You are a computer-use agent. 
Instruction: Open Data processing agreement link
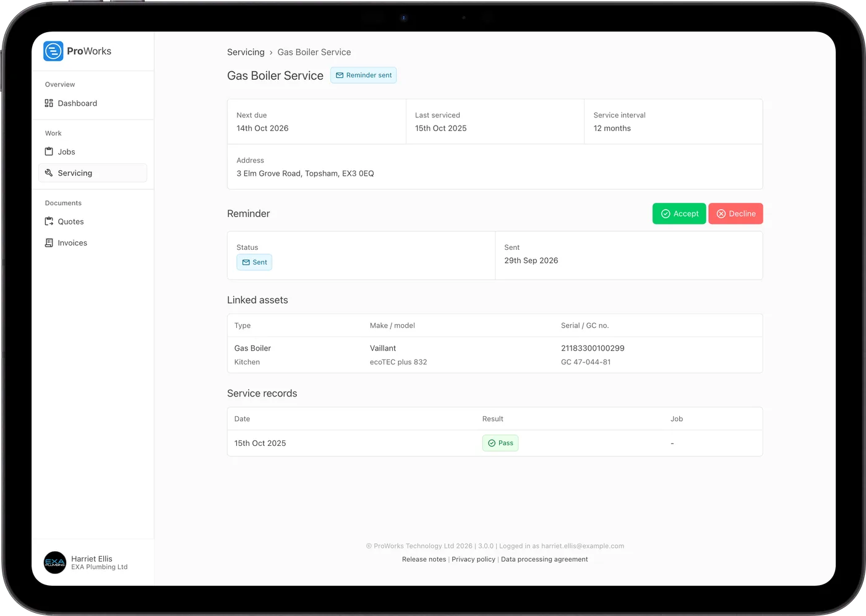(x=544, y=559)
